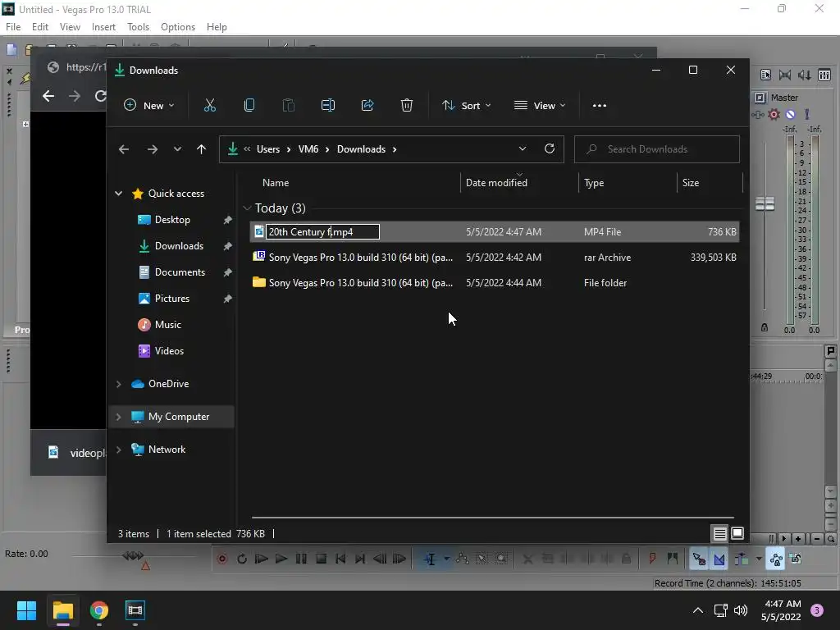840x630 pixels.
Task: Open the View dropdown
Action: coord(540,106)
